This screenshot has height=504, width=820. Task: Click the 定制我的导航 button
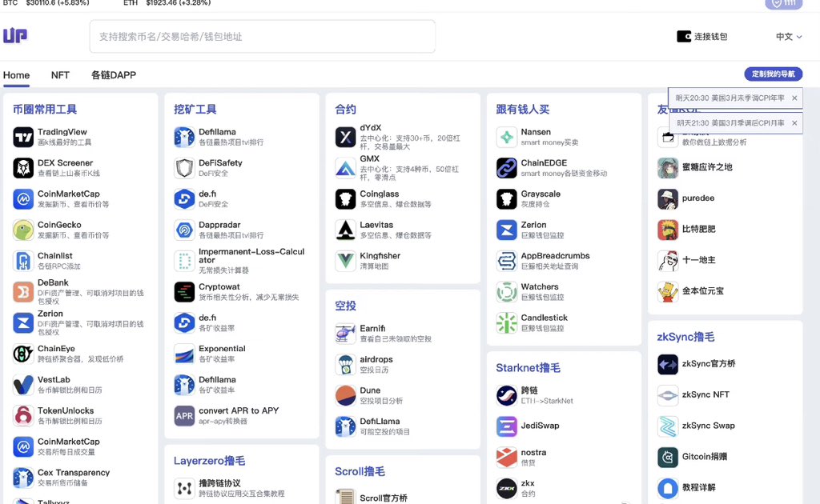773,74
